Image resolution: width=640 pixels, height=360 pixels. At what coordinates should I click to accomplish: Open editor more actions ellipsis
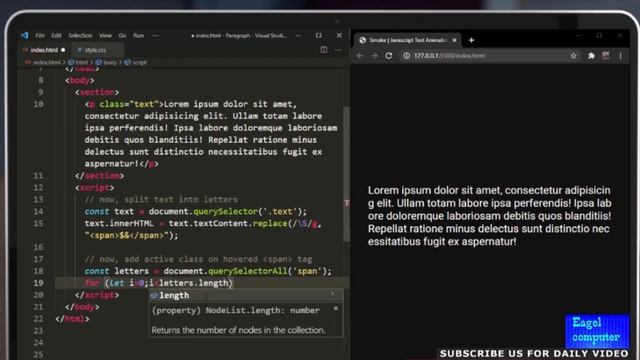click(338, 50)
